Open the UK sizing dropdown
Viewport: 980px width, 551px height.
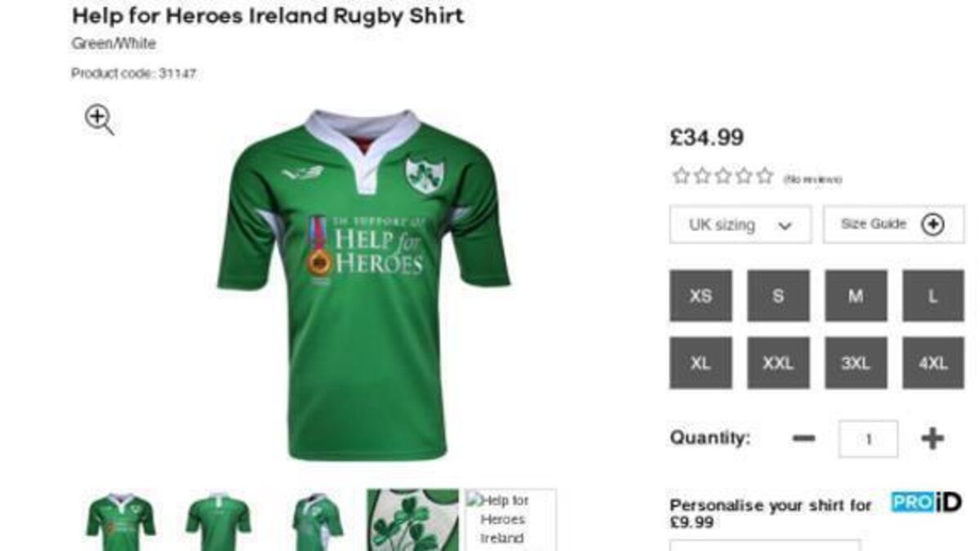coord(740,224)
